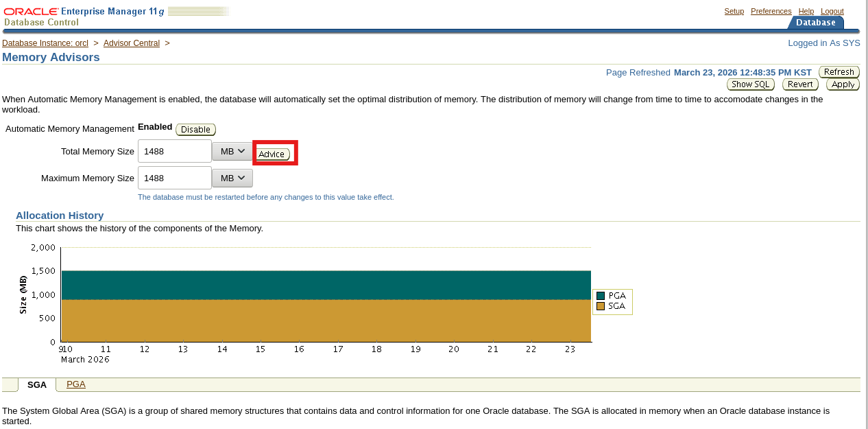868x429 pixels.
Task: Open the Preferences link
Action: point(771,11)
